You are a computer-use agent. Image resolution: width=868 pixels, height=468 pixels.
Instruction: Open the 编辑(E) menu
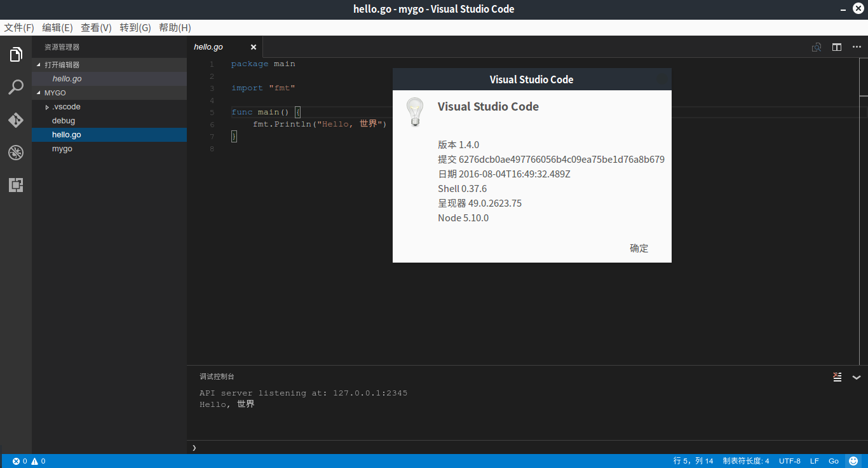[57, 28]
